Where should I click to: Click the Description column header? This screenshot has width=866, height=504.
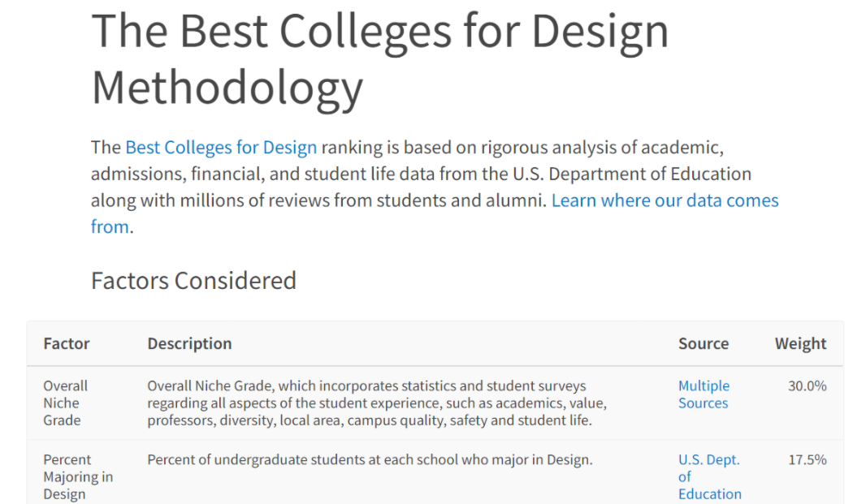click(x=189, y=343)
